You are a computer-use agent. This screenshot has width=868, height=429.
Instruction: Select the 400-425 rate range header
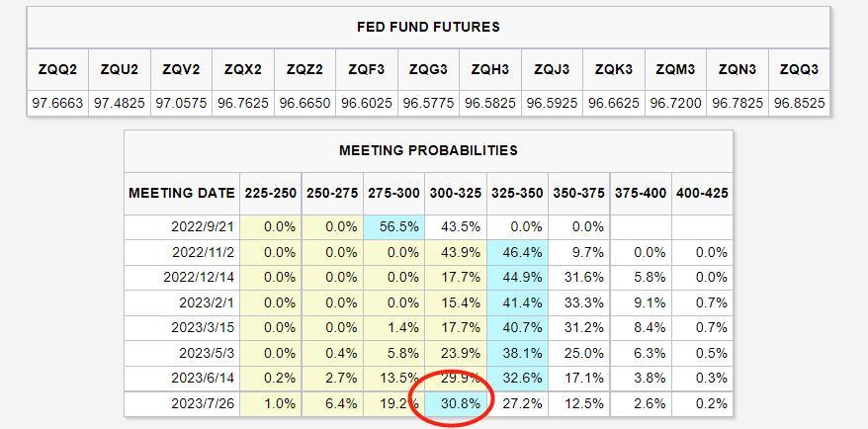click(x=702, y=193)
